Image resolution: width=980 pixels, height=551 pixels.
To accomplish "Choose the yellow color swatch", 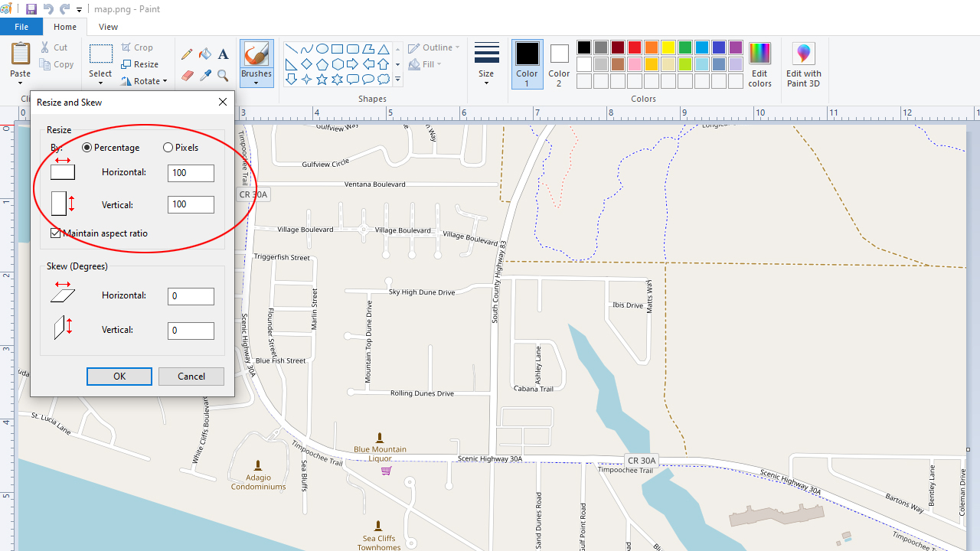I will (668, 47).
